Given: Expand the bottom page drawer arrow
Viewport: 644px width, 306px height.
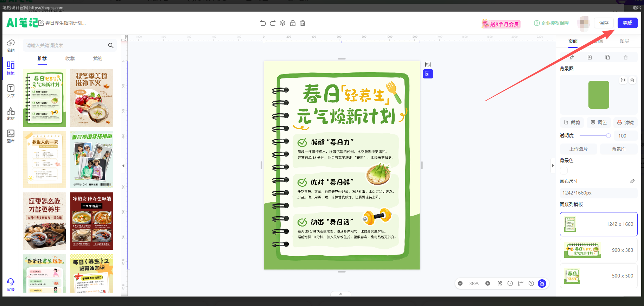Looking at the screenshot, I should [340, 294].
